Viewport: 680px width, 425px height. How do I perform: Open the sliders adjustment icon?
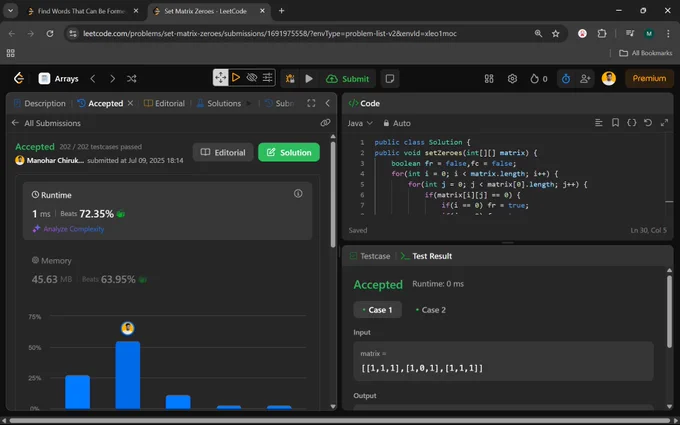(268, 78)
